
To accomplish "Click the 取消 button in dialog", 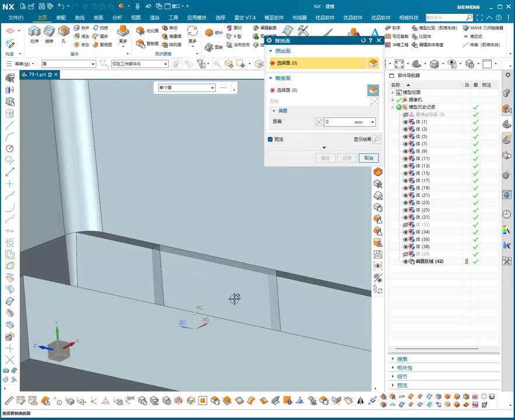I will pos(368,158).
